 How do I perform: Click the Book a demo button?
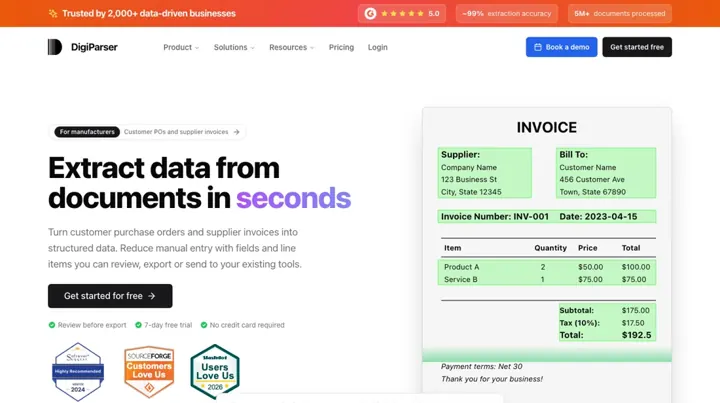tap(562, 47)
